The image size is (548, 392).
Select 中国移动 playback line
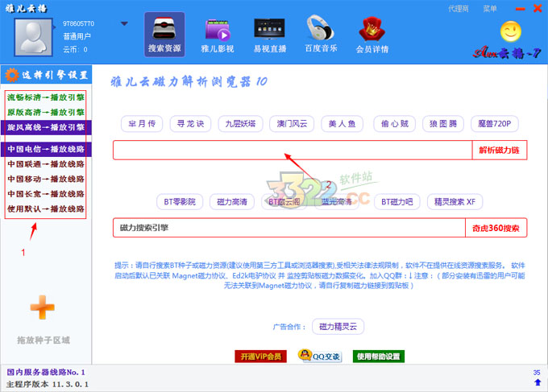coord(46,179)
